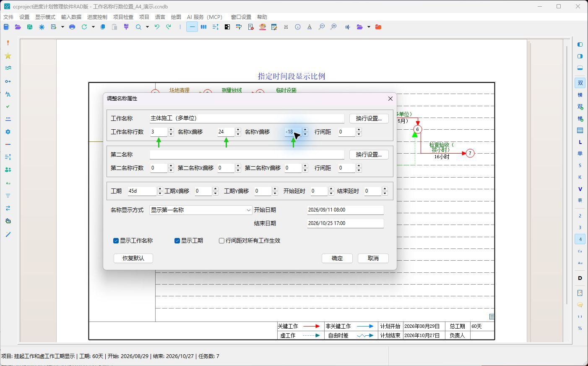Click the yellow star icon in left sidebar
Viewport: 588px width, 366px height.
point(8,56)
